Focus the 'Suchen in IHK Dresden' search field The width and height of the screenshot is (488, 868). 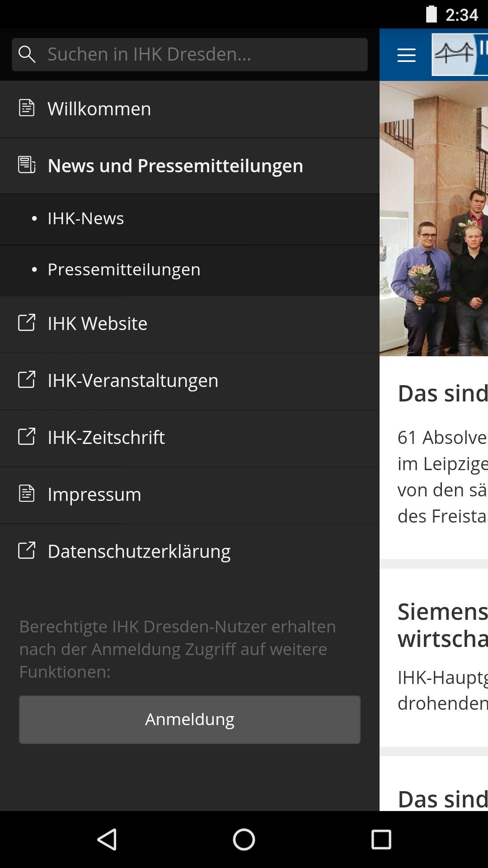(x=190, y=55)
